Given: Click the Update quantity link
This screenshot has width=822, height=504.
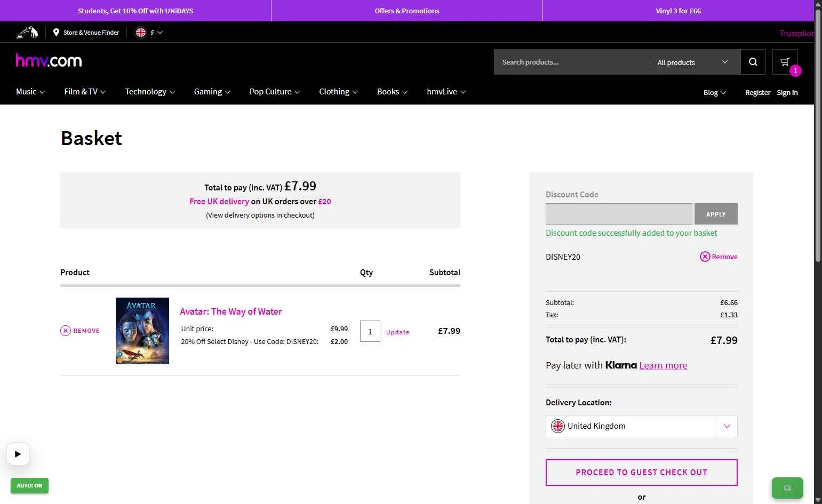Looking at the screenshot, I should coord(397,332).
